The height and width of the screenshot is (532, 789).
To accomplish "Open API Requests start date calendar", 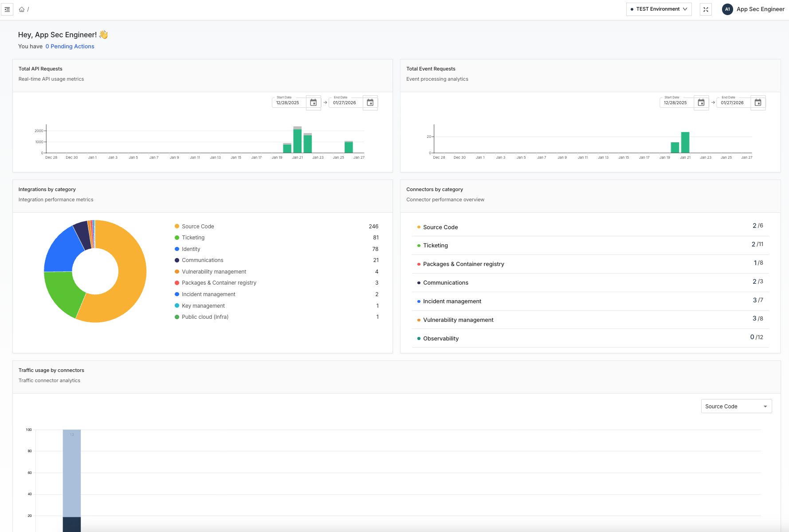I will (x=313, y=103).
